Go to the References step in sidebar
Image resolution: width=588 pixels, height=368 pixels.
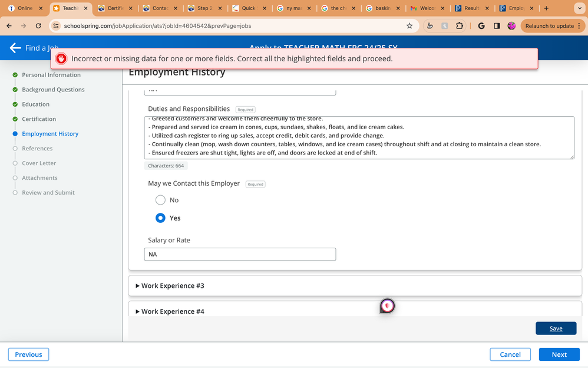pyautogui.click(x=37, y=149)
